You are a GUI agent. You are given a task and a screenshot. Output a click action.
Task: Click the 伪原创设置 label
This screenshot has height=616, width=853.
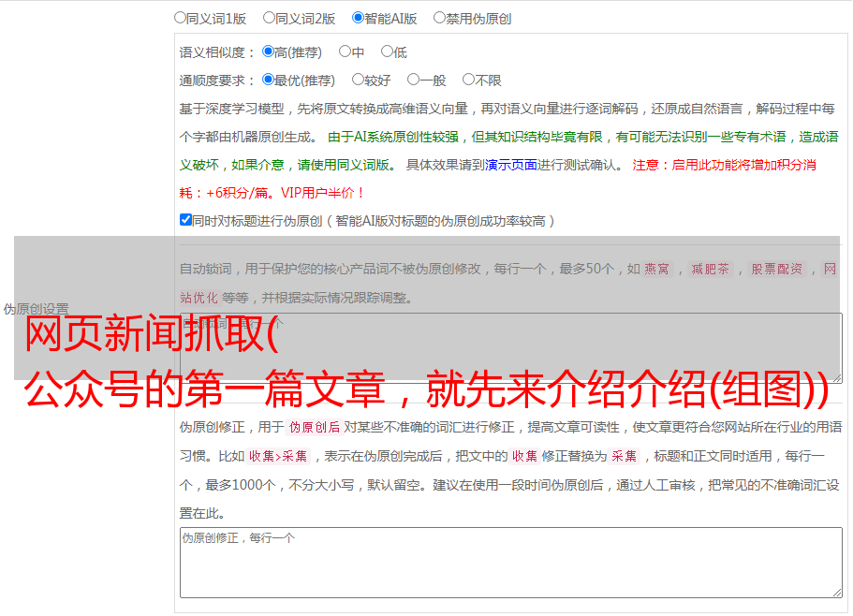(x=36, y=309)
